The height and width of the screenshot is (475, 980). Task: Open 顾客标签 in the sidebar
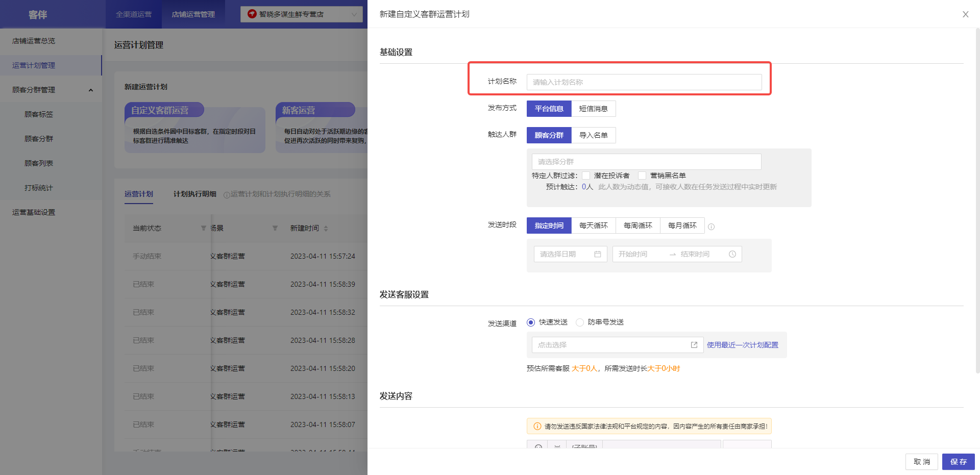tap(51, 114)
